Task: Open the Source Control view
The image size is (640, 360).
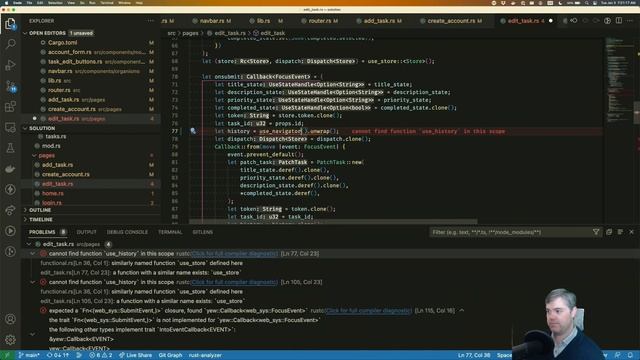Action: (x=10, y=86)
